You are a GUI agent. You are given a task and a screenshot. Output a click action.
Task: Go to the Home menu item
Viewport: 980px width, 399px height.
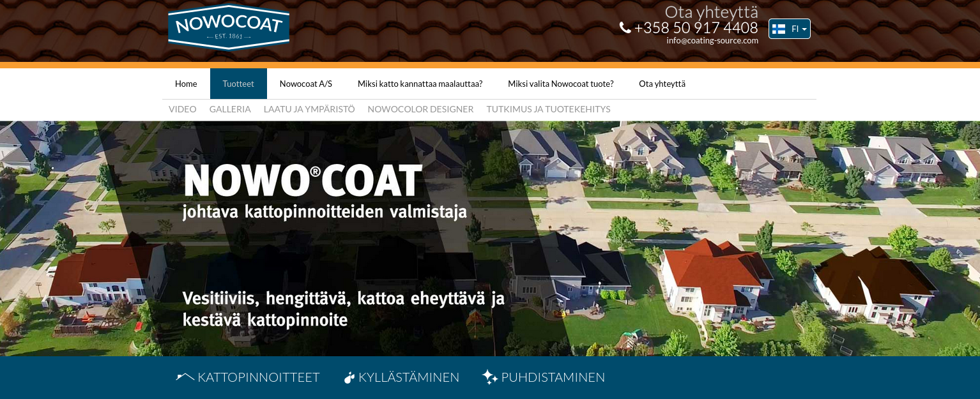[x=186, y=84]
